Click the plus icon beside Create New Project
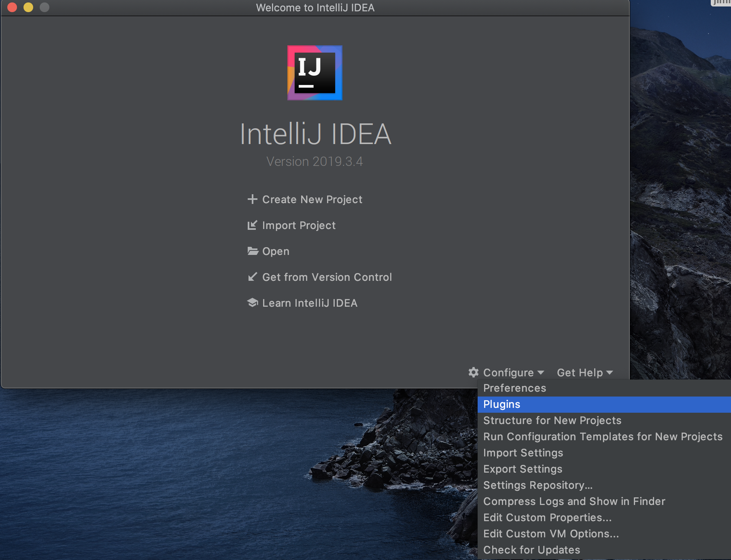This screenshot has height=560, width=731. tap(252, 199)
